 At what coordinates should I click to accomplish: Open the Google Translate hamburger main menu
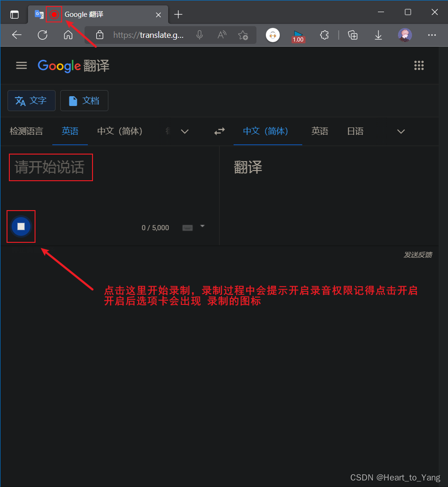coord(21,65)
